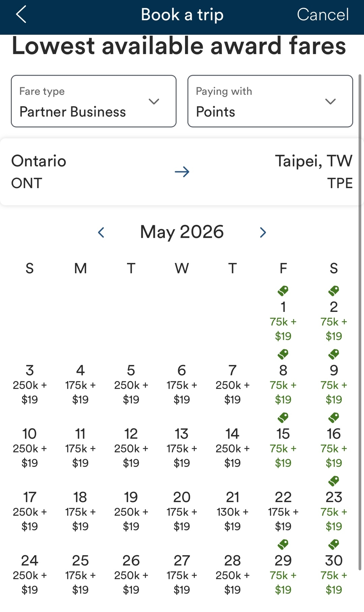Tap the deal tag above May 9
This screenshot has width=364, height=612.
pyautogui.click(x=334, y=354)
